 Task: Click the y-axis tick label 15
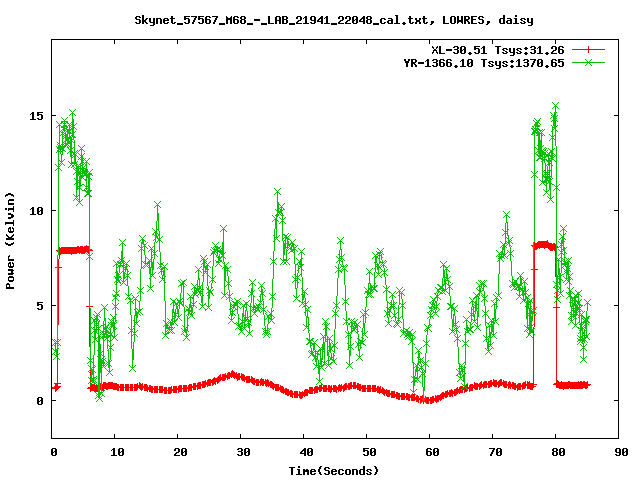pyautogui.click(x=36, y=116)
